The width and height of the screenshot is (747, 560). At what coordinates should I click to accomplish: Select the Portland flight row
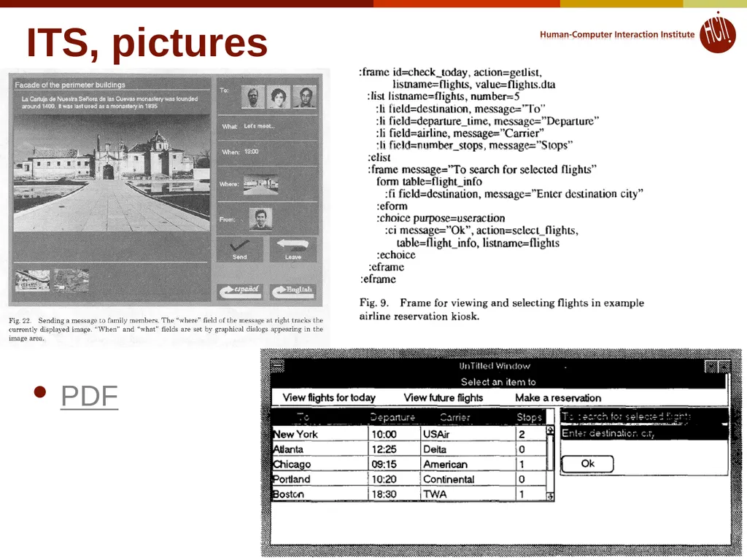[x=409, y=479]
